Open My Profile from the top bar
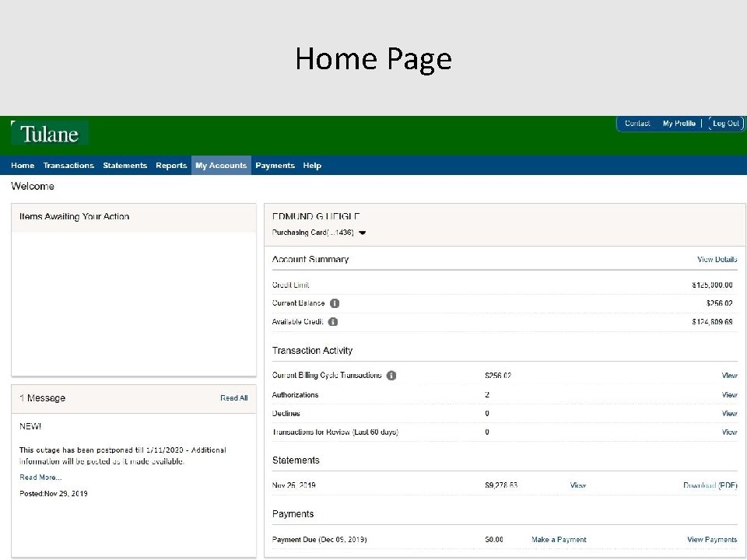This screenshot has width=747, height=560. (x=679, y=123)
